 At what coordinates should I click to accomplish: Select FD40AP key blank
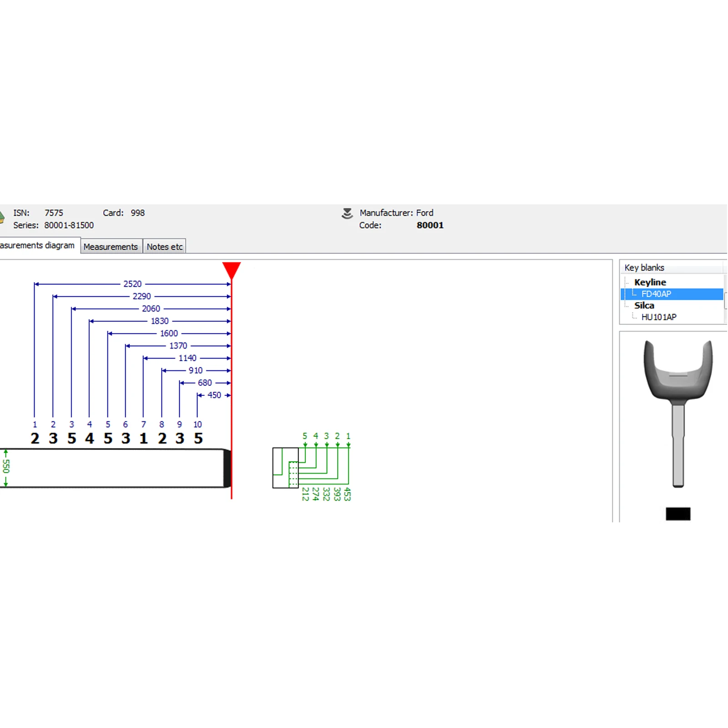point(656,294)
